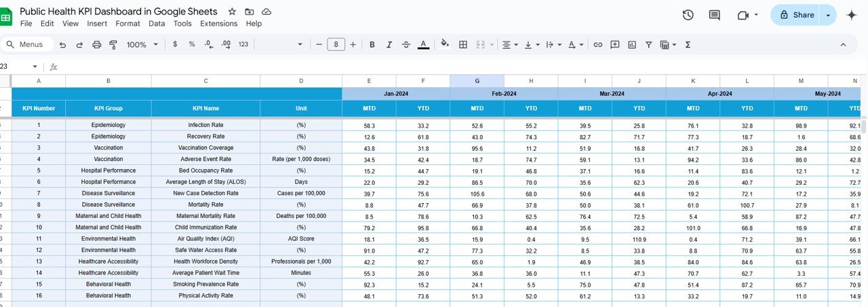
Task: Open the Functions sigma menu
Action: 688,44
